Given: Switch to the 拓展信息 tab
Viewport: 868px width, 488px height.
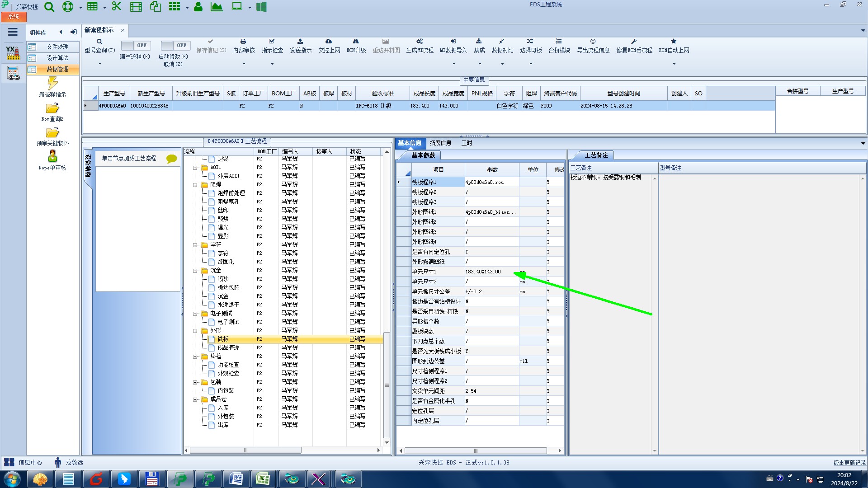Looking at the screenshot, I should (440, 143).
